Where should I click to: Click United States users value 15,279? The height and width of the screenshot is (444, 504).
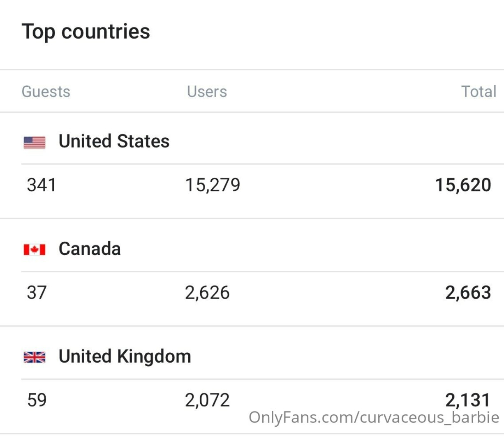[213, 185]
